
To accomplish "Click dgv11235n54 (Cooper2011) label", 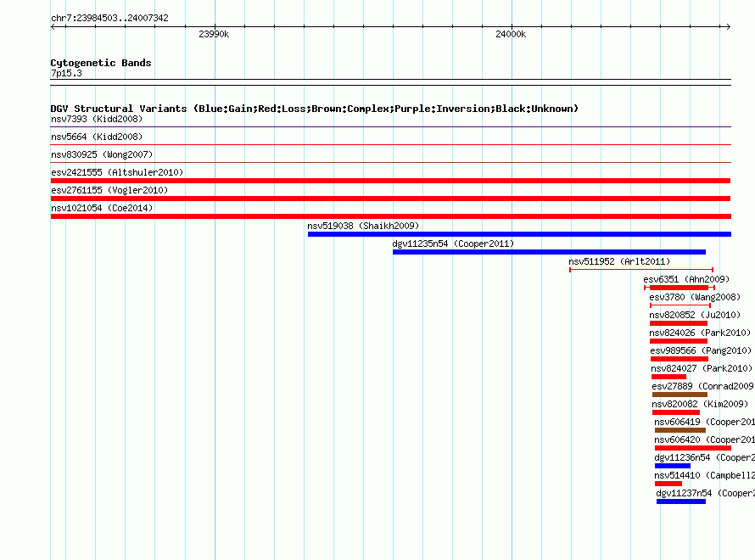I will coord(453,244).
